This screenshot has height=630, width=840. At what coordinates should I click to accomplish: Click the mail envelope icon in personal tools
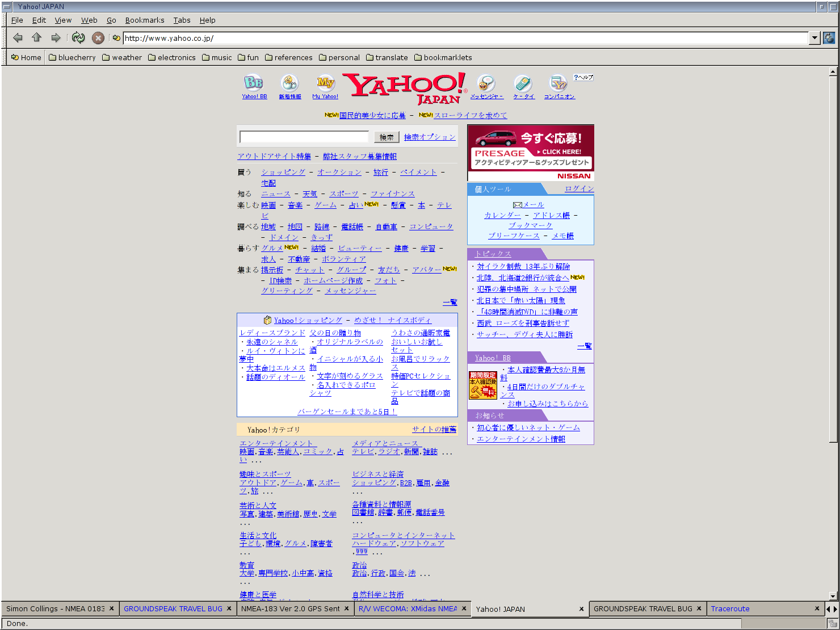(x=517, y=205)
